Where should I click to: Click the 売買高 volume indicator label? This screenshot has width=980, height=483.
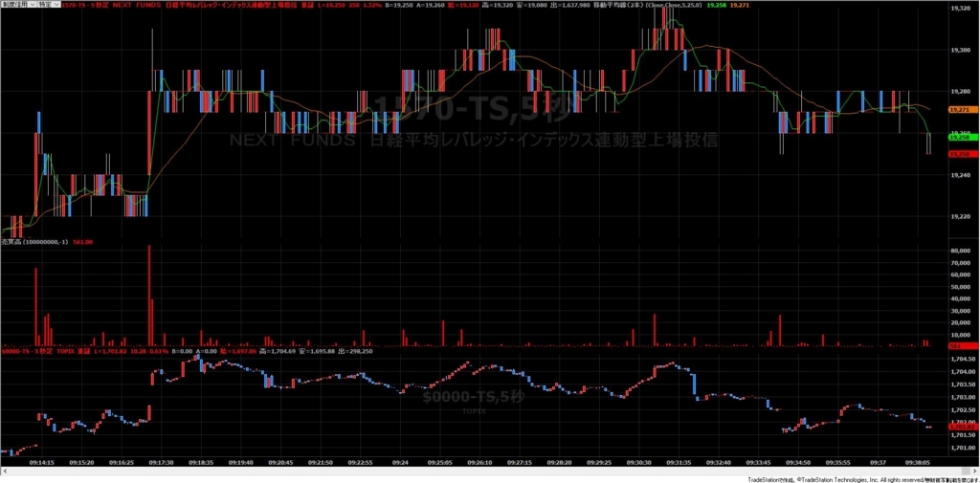pyautogui.click(x=11, y=242)
